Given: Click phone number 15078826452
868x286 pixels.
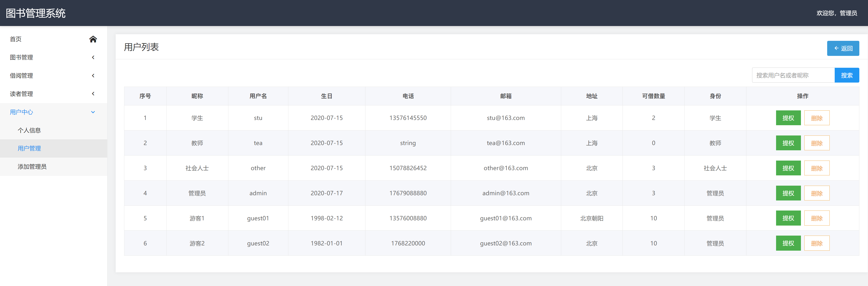Looking at the screenshot, I should click(x=408, y=168).
